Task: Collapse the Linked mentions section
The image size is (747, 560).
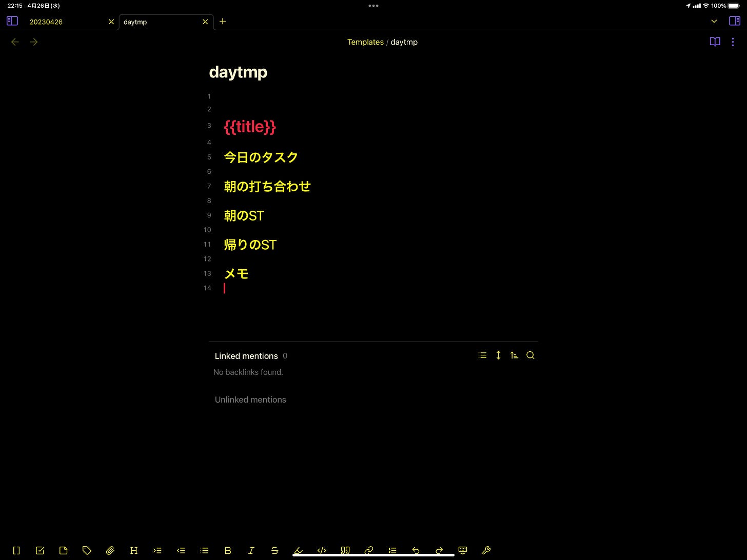Action: coord(246,356)
